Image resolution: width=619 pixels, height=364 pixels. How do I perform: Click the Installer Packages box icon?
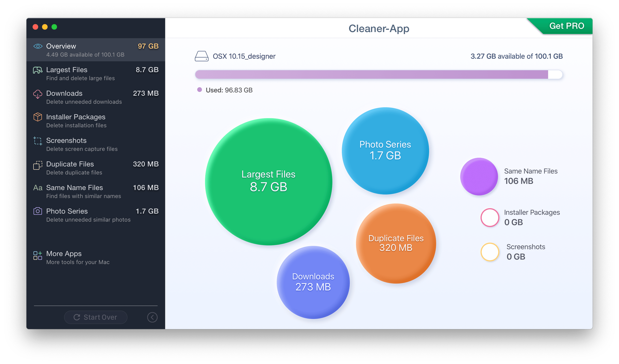pyautogui.click(x=38, y=117)
